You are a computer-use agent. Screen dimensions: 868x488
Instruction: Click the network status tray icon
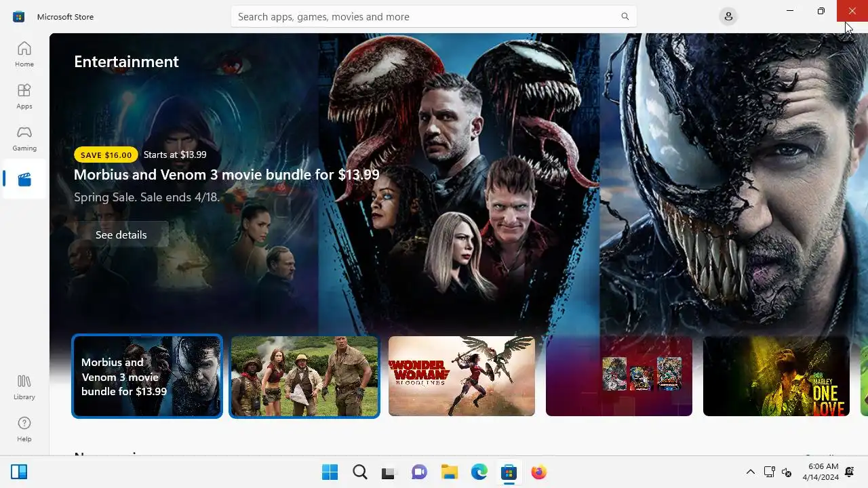point(769,472)
